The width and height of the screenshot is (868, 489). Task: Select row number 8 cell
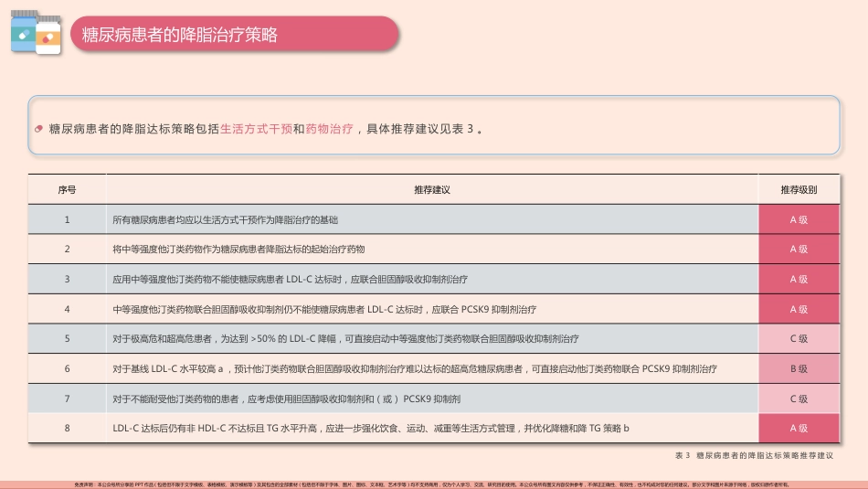click(x=67, y=428)
